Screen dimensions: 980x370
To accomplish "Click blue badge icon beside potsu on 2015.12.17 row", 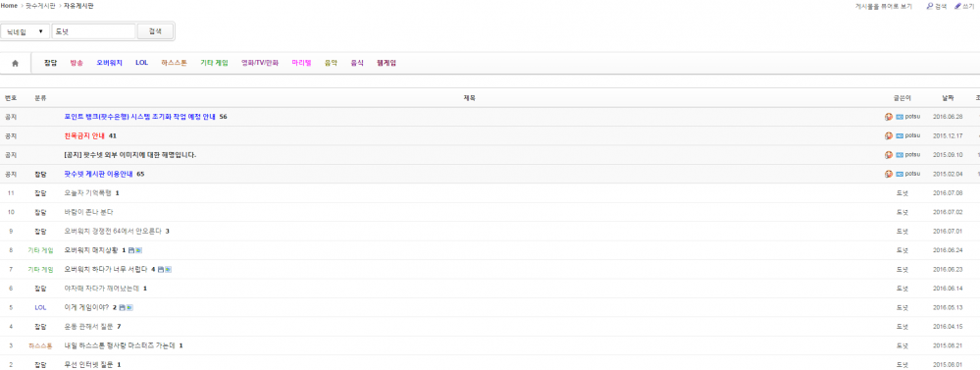I will (900, 135).
